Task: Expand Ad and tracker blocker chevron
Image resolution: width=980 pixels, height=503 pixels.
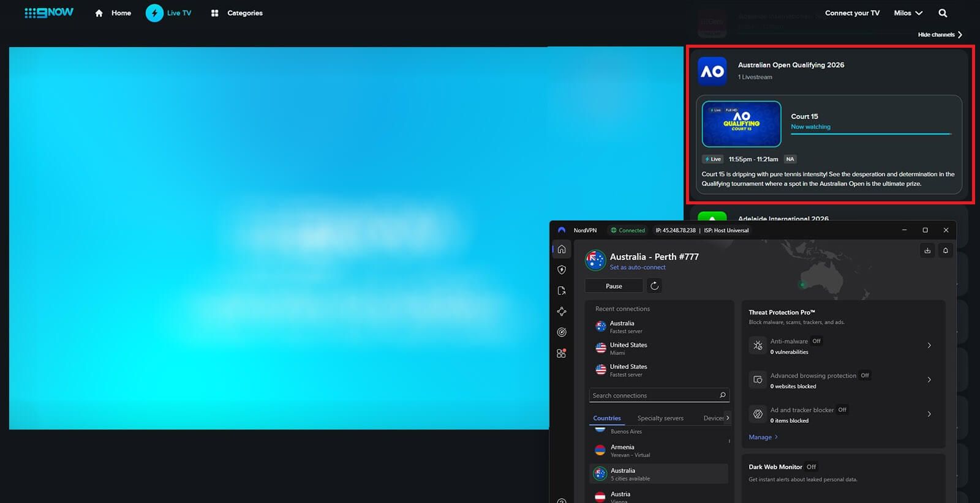Action: point(929,414)
